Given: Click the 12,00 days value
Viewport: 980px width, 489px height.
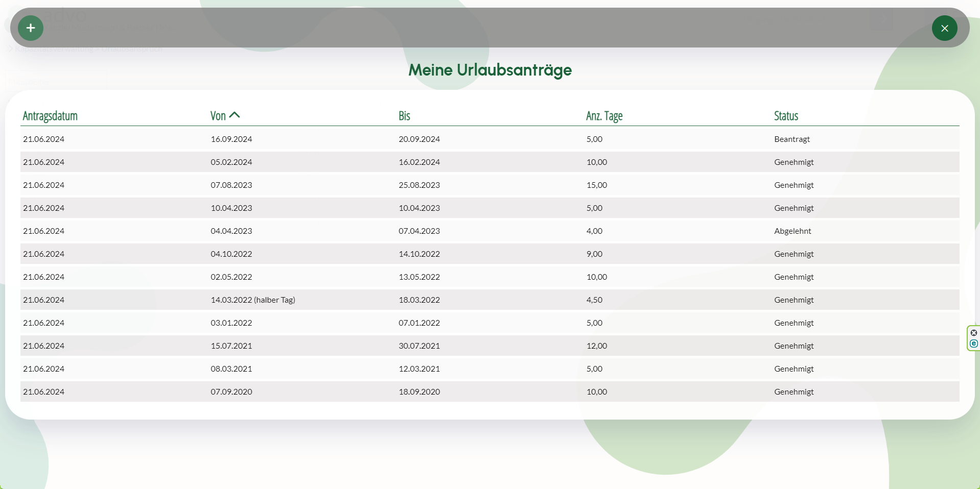Looking at the screenshot, I should click(x=596, y=346).
